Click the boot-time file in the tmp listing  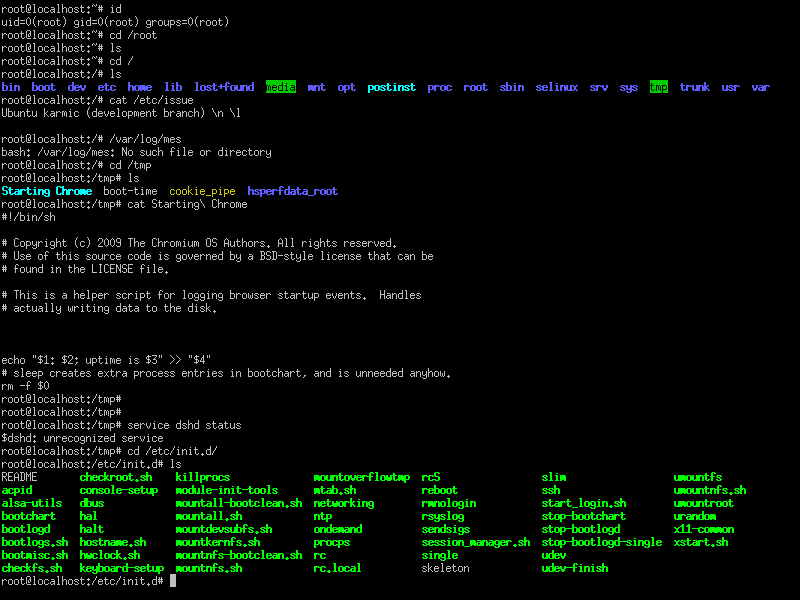130,191
